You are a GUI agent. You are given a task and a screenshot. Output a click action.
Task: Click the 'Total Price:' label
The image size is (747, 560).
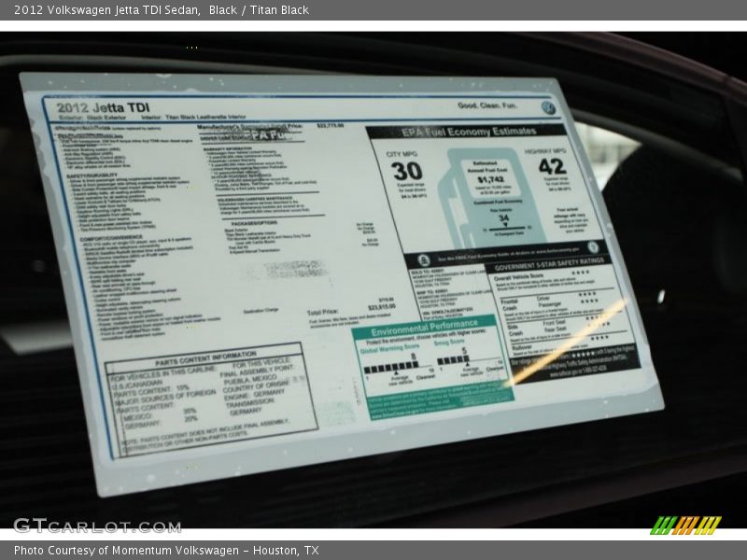[322, 313]
